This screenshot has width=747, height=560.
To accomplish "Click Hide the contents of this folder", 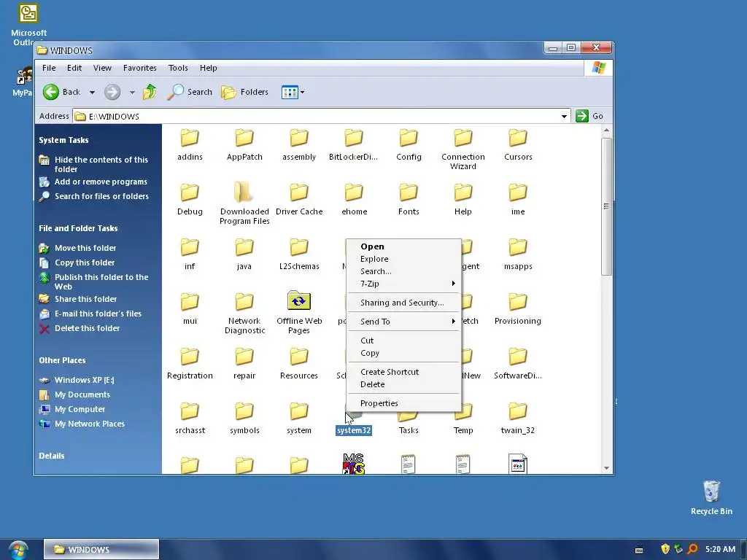I will click(101, 164).
